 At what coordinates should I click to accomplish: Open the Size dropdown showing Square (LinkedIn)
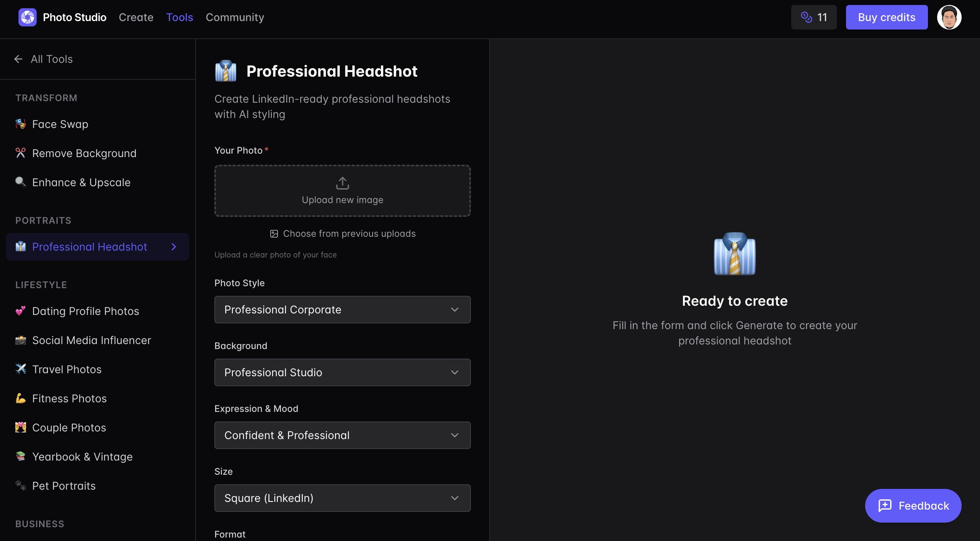(342, 498)
